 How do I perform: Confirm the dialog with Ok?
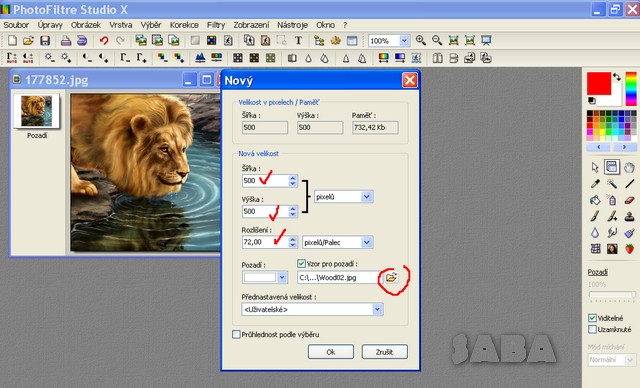331,352
